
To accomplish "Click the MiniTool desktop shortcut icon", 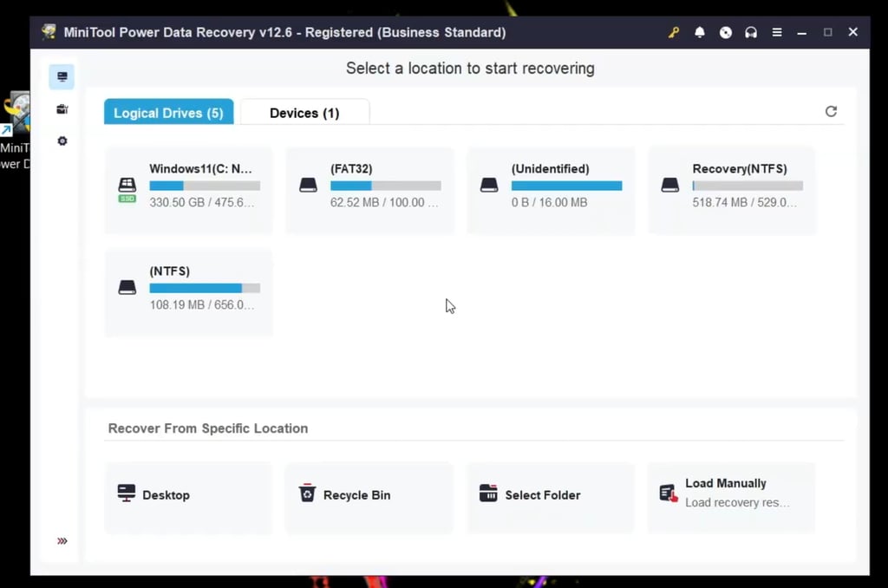I will (x=16, y=114).
